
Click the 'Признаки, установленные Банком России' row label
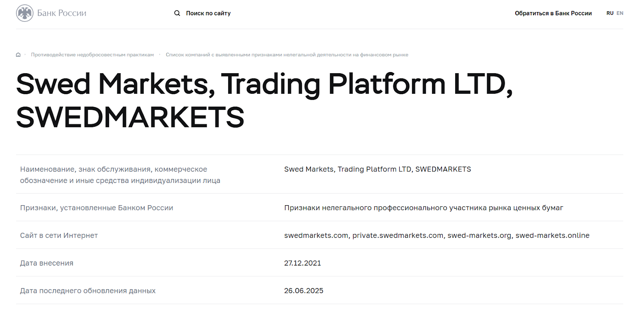[97, 208]
